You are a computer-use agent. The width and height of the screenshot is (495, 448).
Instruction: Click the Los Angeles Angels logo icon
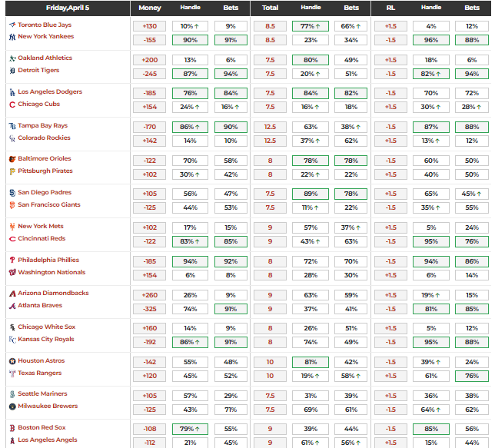[x=12, y=440]
